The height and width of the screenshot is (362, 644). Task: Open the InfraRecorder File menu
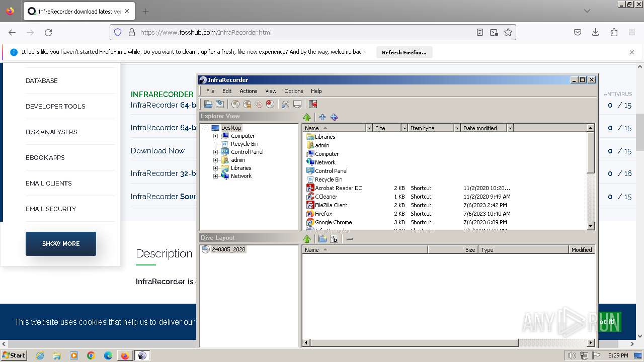(x=210, y=91)
